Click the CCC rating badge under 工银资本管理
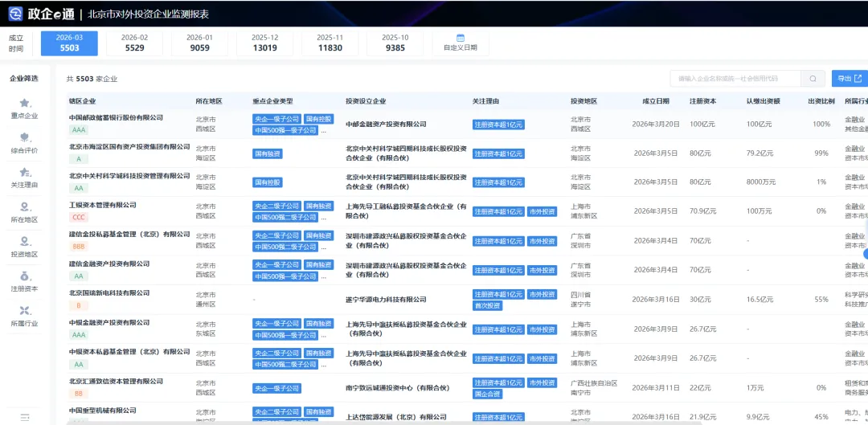This screenshot has height=425, width=868. (79, 218)
